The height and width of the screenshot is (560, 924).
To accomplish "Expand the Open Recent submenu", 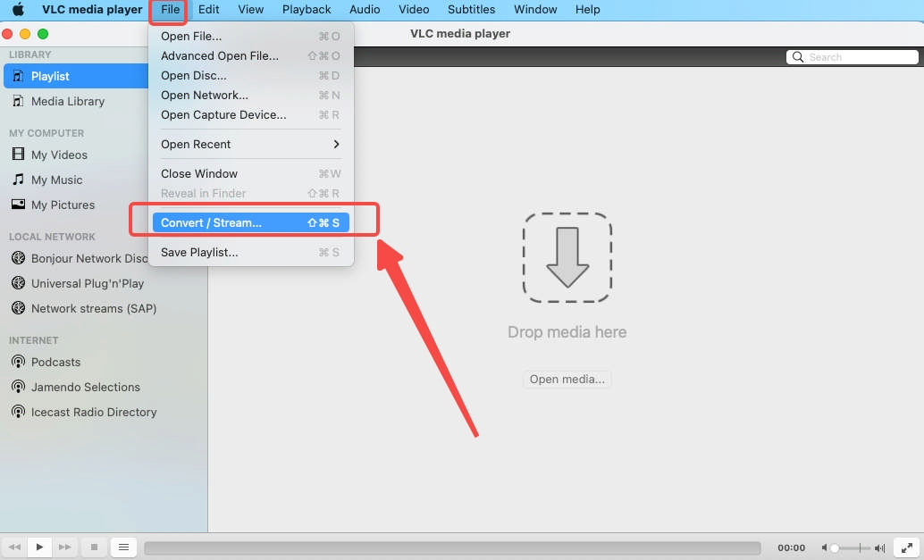I will 251,145.
